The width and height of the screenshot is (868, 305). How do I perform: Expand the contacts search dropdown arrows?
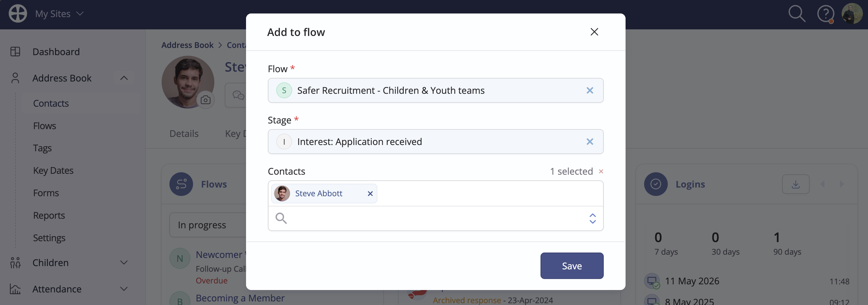click(592, 219)
